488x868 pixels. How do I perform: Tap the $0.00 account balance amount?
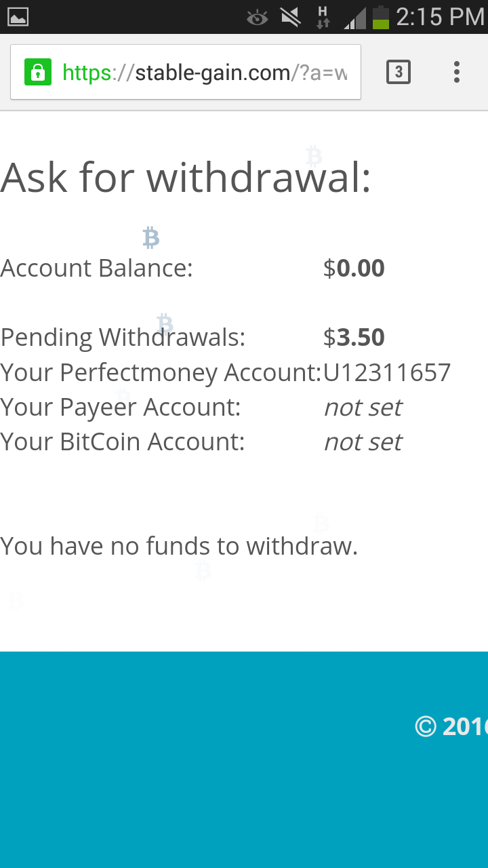click(x=354, y=269)
